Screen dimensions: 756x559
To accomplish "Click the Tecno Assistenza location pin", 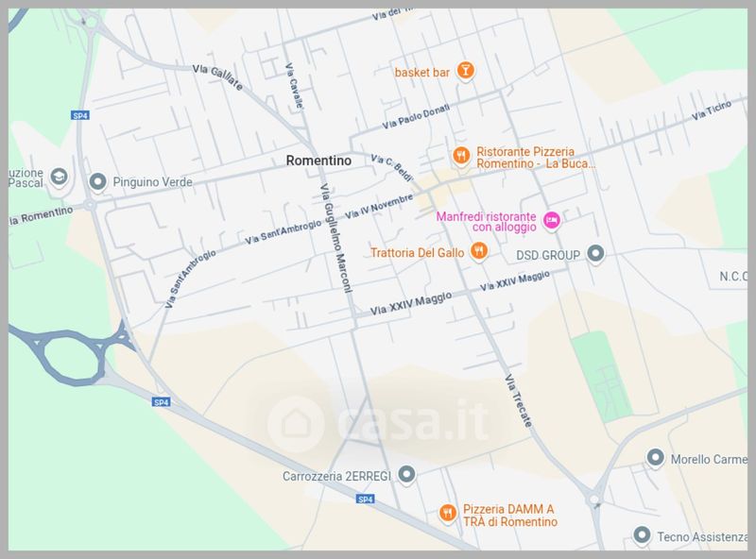I will tap(642, 534).
